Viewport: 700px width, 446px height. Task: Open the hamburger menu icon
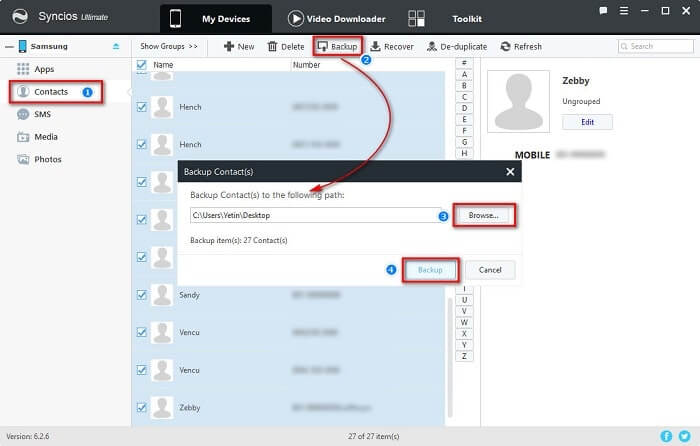624,11
